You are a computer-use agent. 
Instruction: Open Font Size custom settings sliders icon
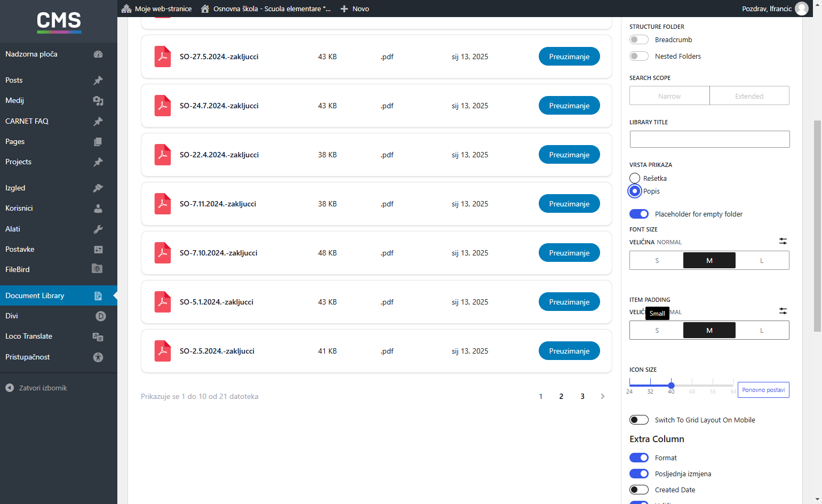(x=783, y=242)
